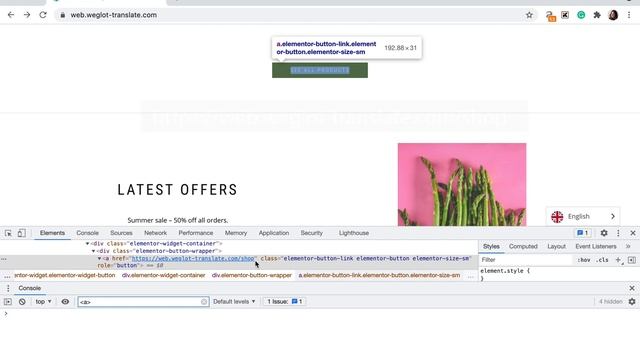Open the Performance tab
This screenshot has width=640, height=360.
[x=196, y=233]
